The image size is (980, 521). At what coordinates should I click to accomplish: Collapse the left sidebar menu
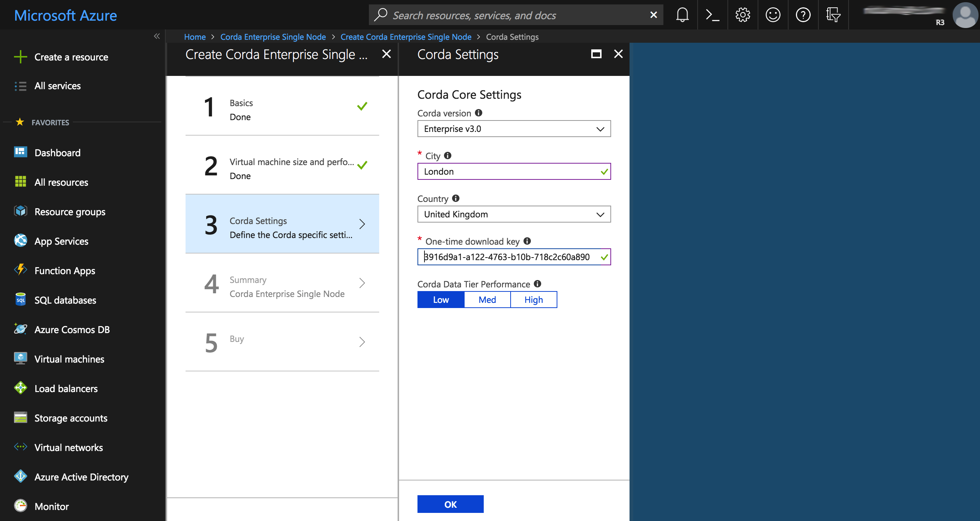coord(157,36)
